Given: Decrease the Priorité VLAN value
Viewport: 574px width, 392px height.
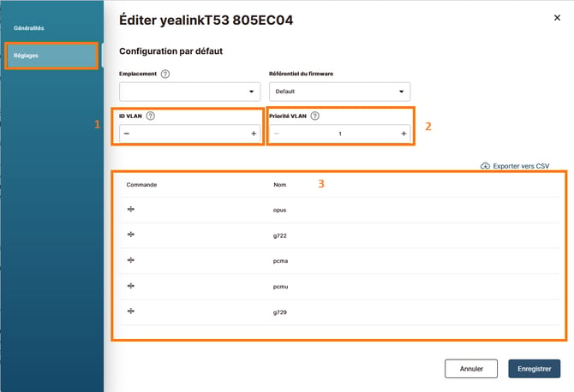Looking at the screenshot, I should coord(277,134).
